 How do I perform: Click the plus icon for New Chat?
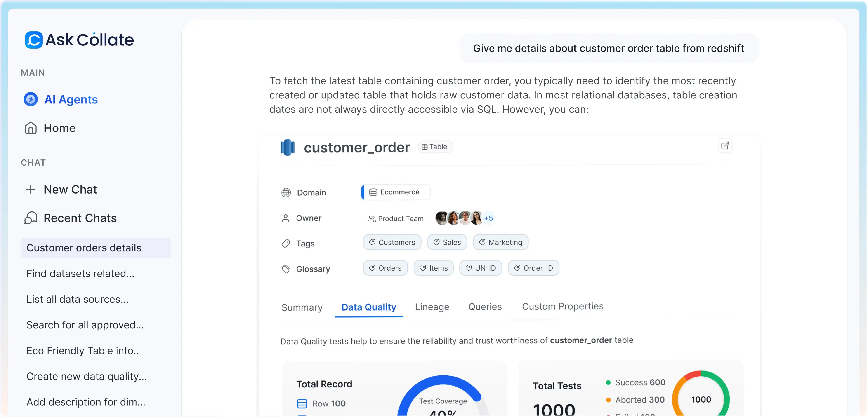(x=31, y=189)
